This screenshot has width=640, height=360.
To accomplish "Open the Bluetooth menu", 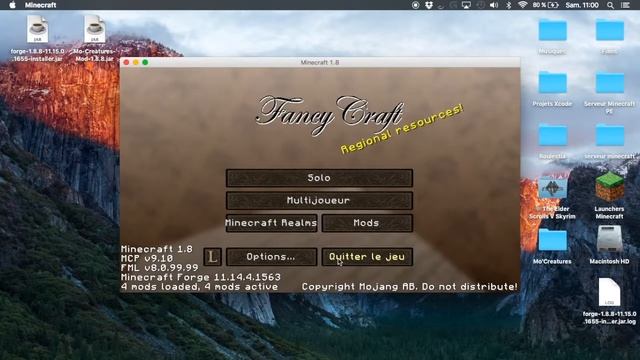I will coord(509,5).
